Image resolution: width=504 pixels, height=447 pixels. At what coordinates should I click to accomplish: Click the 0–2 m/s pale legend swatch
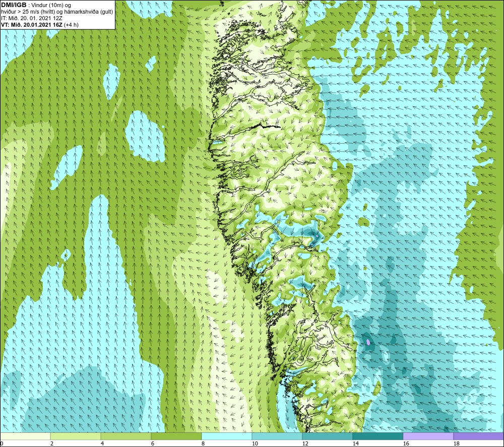[x=25, y=436]
